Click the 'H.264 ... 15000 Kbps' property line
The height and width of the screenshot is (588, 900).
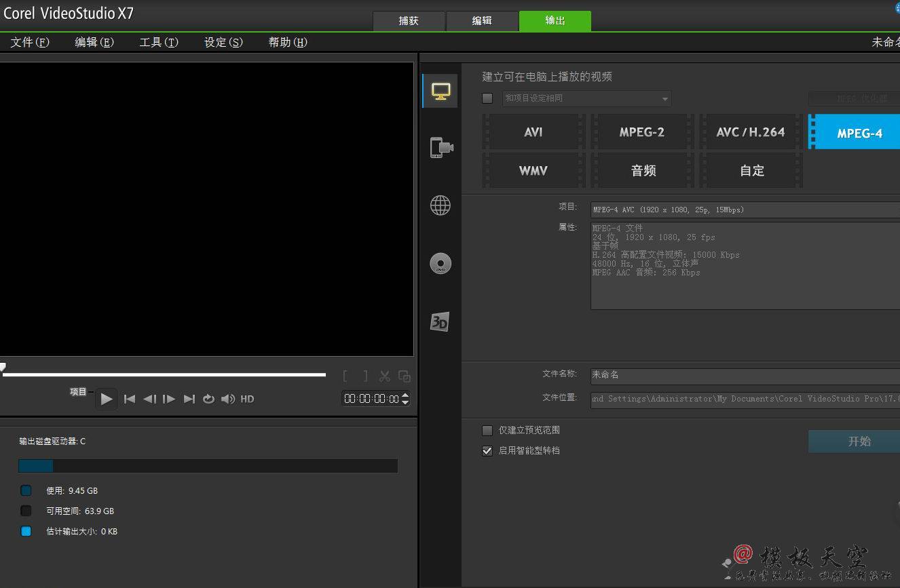666,255
